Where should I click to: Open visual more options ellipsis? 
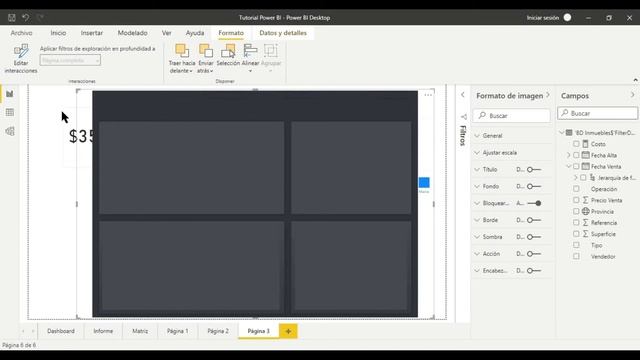[428, 95]
